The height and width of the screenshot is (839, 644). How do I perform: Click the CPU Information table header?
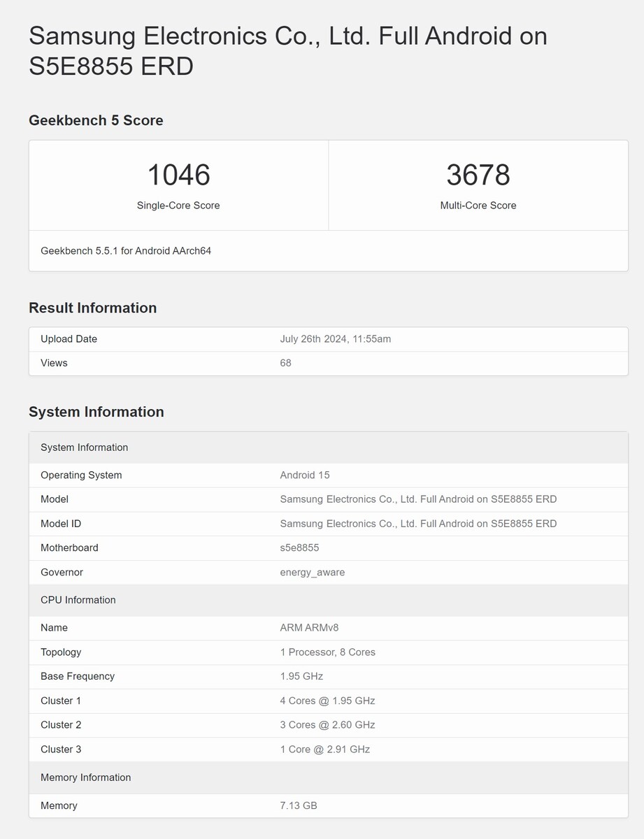pyautogui.click(x=78, y=600)
